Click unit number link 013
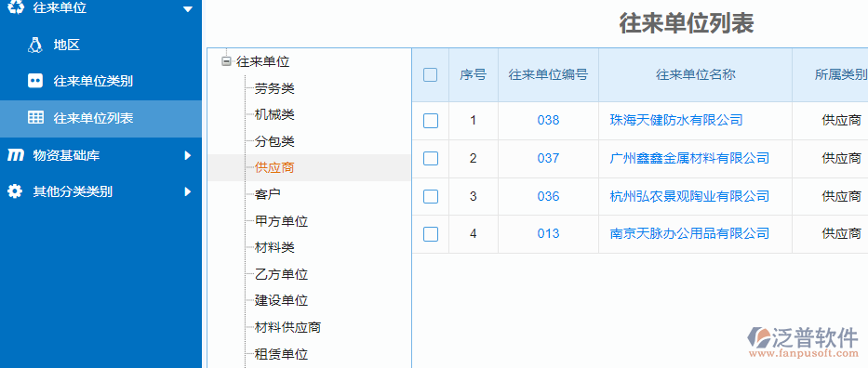 pos(548,234)
